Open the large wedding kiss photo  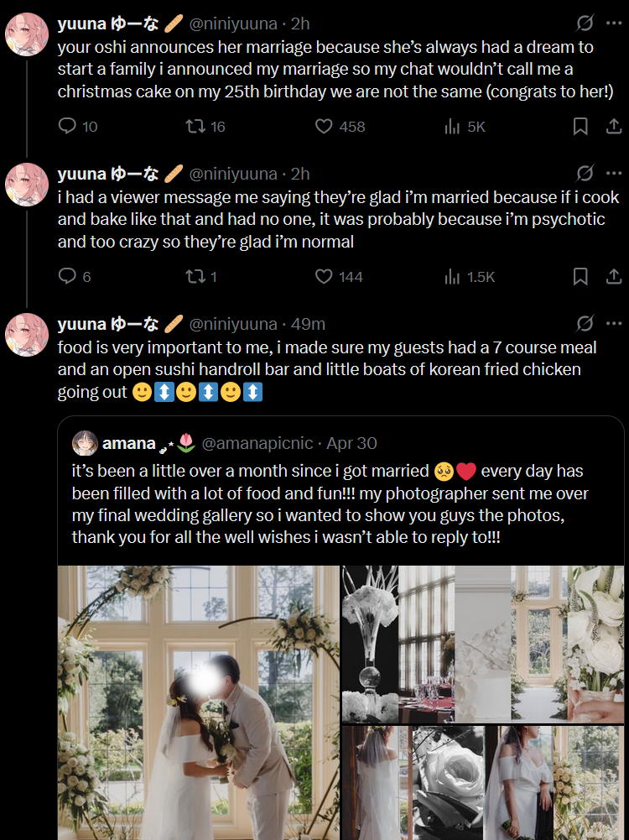click(198, 703)
